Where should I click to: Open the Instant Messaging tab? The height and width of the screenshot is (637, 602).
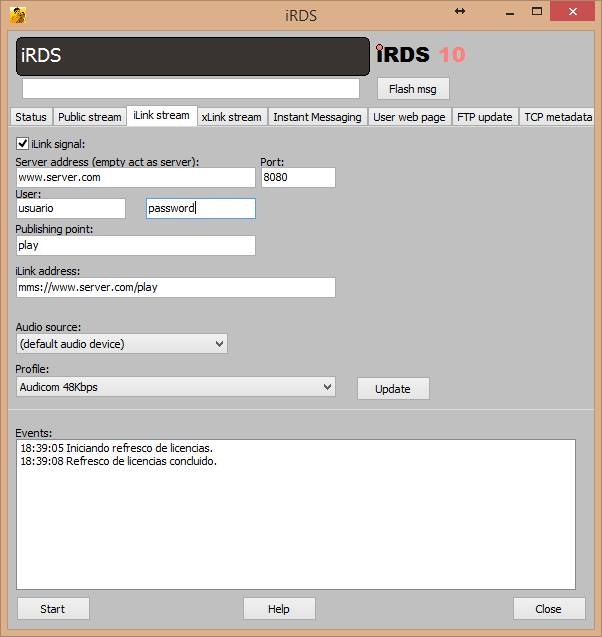point(317,117)
